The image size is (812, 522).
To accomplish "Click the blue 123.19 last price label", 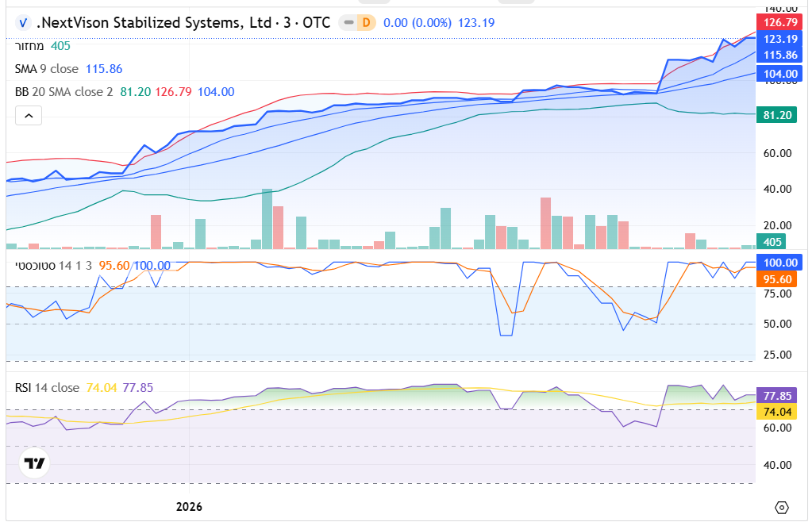I will pos(780,39).
